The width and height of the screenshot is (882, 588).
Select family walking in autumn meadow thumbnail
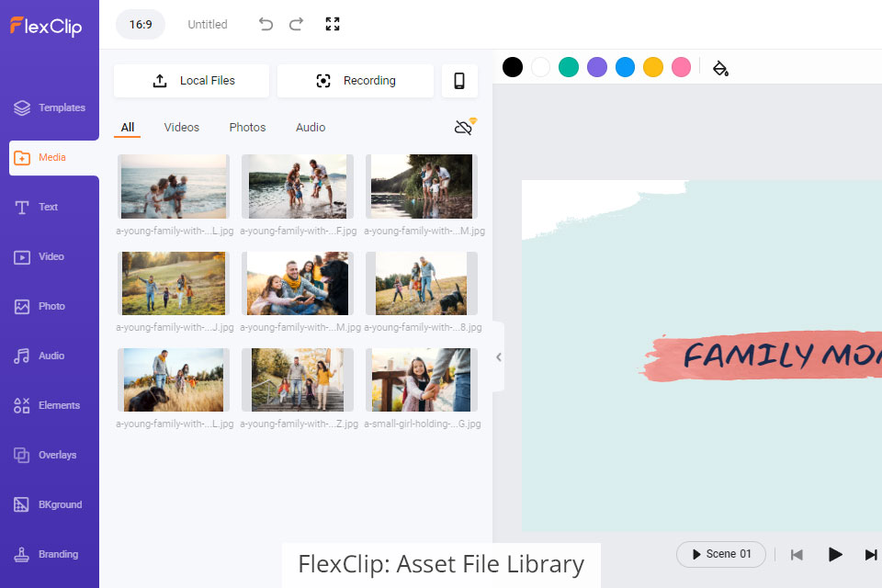[174, 283]
